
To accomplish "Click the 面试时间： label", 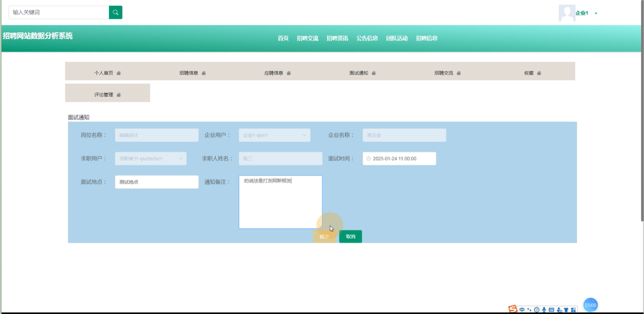I will pos(342,159).
